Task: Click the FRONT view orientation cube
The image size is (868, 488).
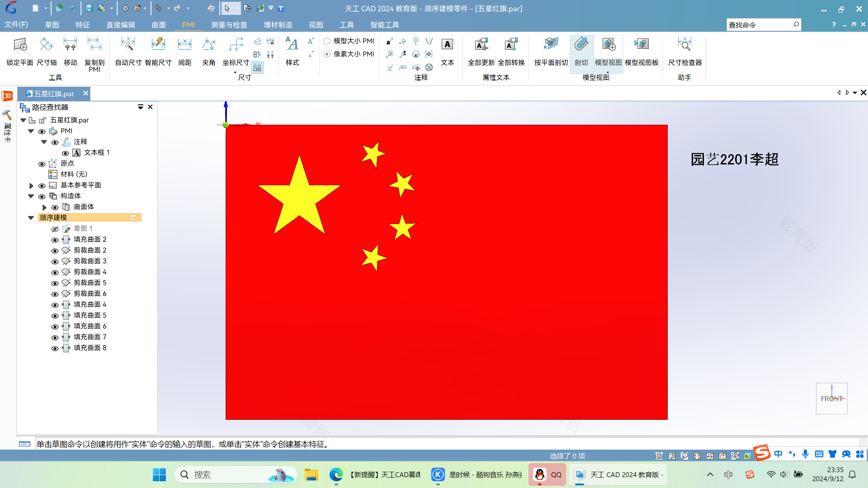Action: click(831, 399)
